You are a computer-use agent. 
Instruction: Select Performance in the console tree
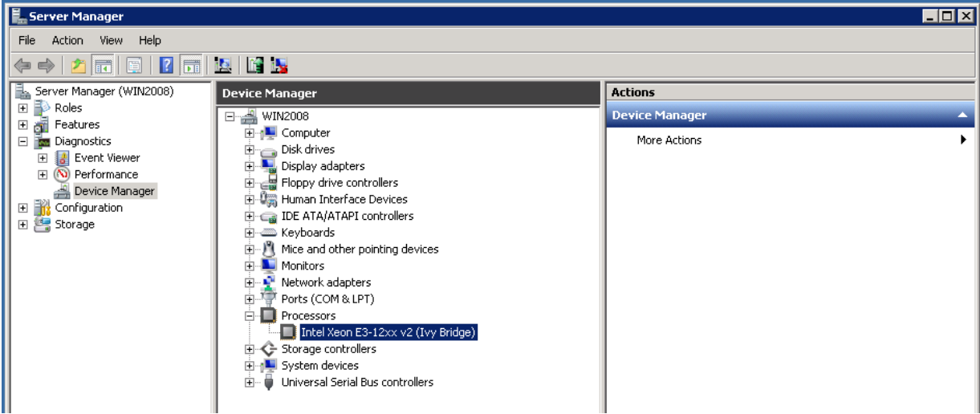coord(106,174)
